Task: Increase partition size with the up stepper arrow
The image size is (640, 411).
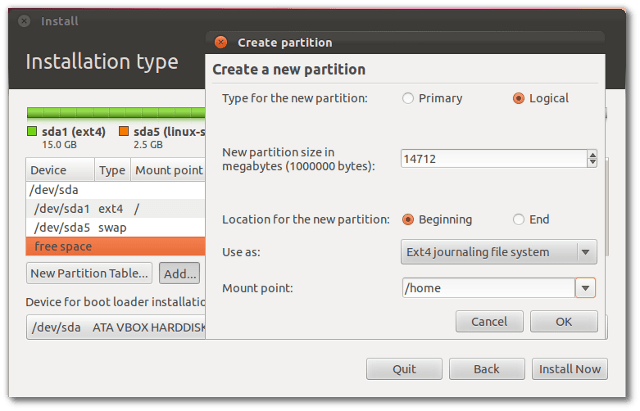Action: coord(592,155)
